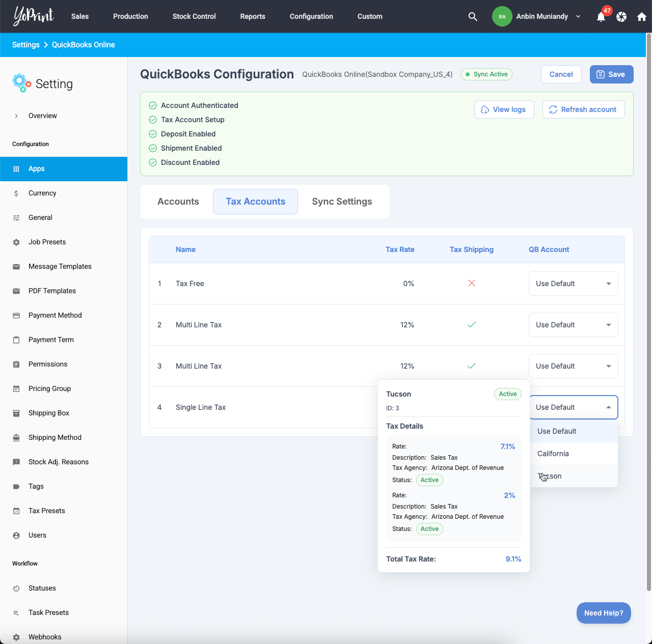Viewport: 652px width, 644px height.
Task: Open QB Account dropdown for Tax Free
Action: [573, 284]
